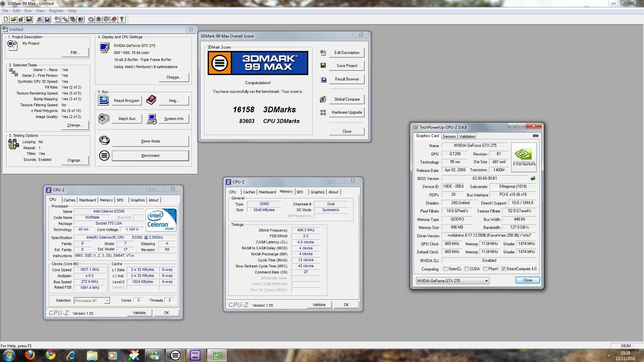Image resolution: width=644 pixels, height=362 pixels.
Task: Click the Benchmark striped circle icon
Action: [104, 155]
